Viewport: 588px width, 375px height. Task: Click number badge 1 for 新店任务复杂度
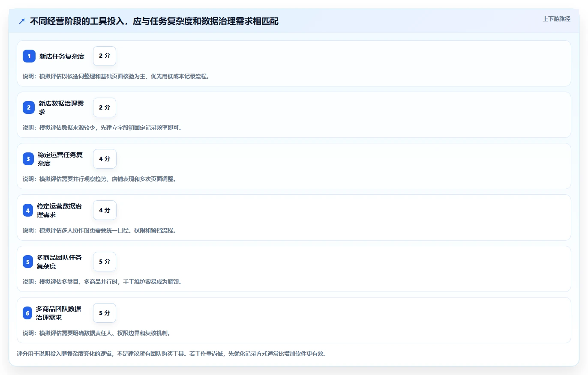29,56
